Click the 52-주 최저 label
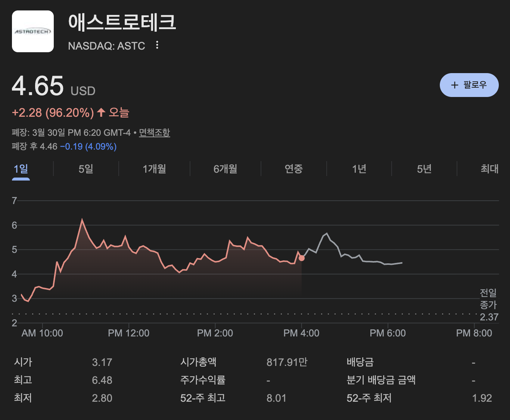The image size is (510, 420). coord(369,398)
